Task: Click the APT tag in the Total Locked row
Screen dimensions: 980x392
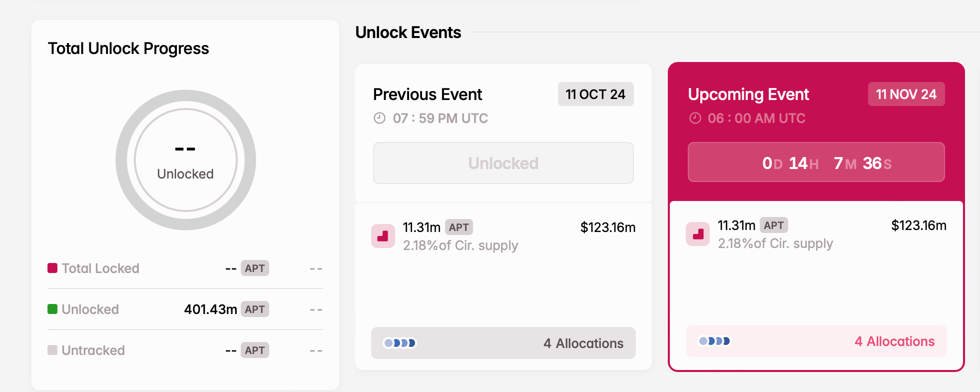Action: 255,268
